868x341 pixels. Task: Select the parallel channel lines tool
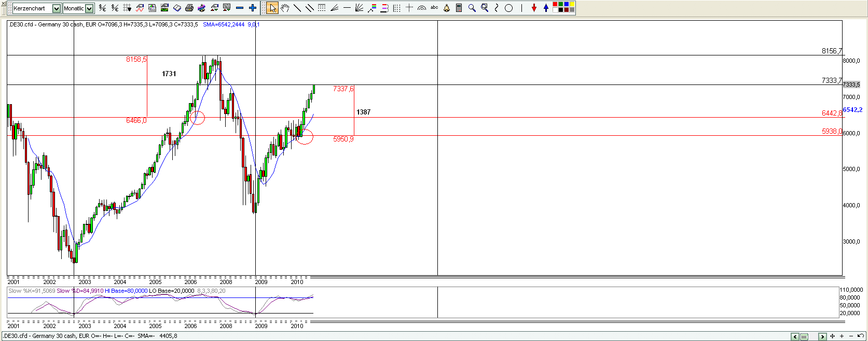[x=309, y=8]
